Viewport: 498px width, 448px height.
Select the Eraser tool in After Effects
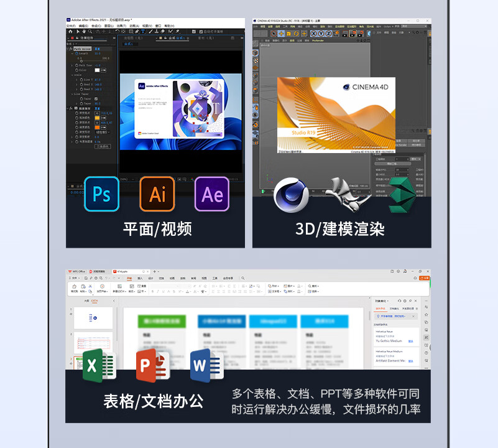tap(163, 32)
